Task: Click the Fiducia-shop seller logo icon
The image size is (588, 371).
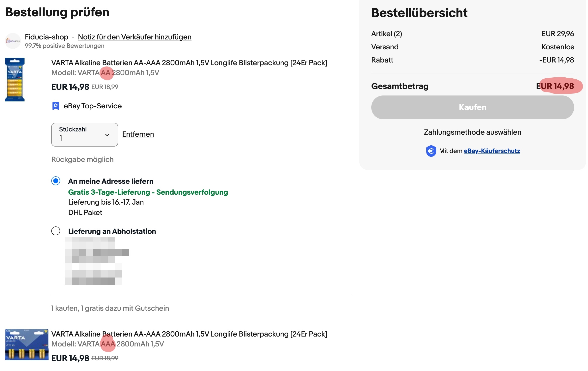Action: [13, 41]
